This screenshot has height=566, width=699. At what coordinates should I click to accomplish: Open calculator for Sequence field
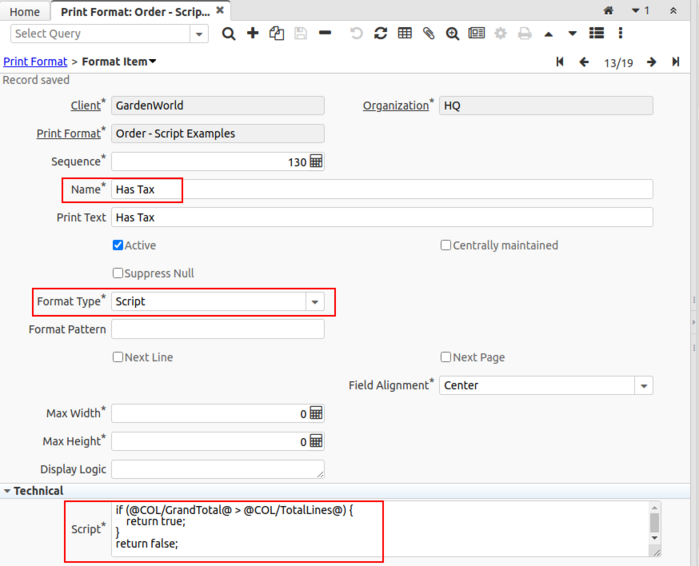316,161
